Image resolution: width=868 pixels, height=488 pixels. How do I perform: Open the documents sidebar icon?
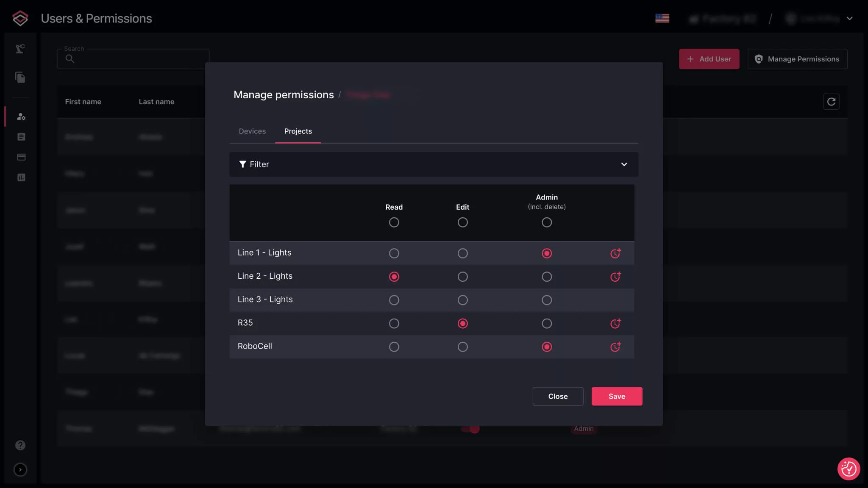pyautogui.click(x=20, y=77)
